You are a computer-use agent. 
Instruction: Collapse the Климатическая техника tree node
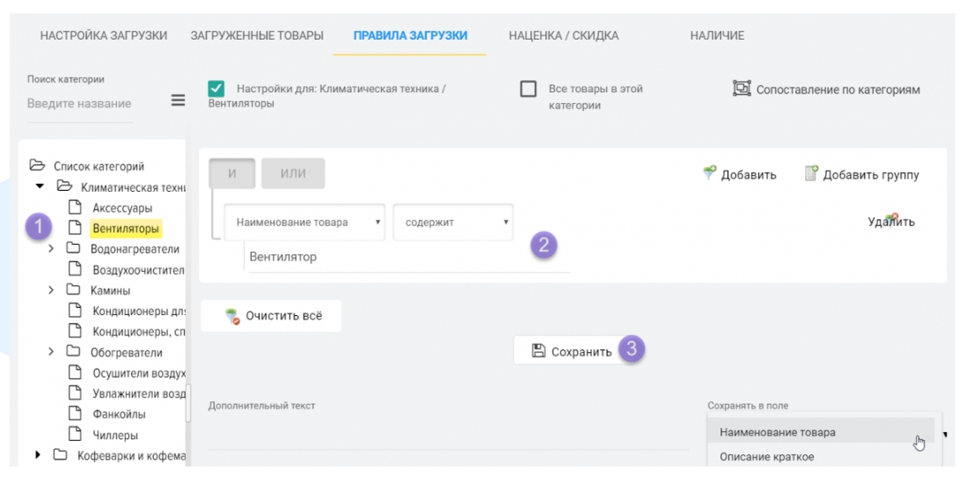[40, 187]
